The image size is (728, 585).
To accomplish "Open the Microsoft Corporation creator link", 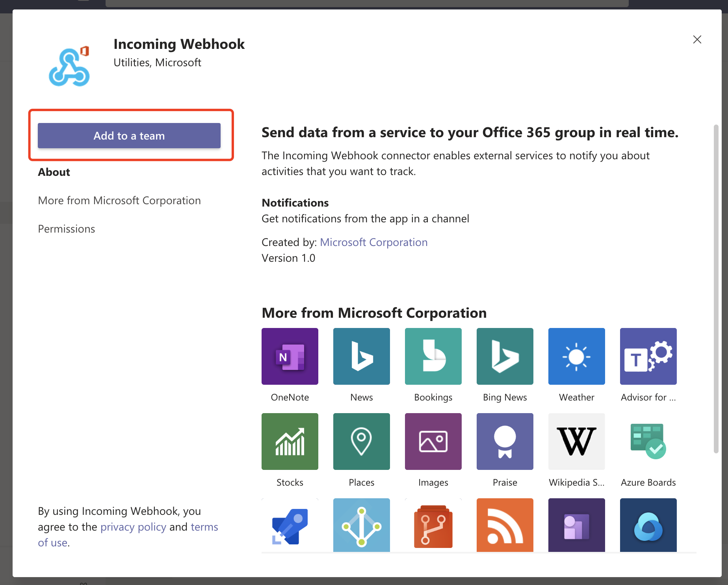I will click(373, 242).
